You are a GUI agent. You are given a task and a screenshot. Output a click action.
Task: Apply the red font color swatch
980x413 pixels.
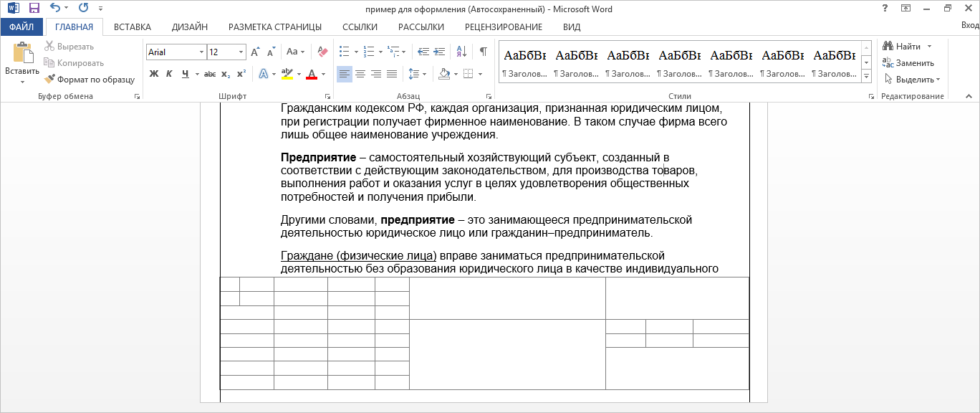(312, 74)
